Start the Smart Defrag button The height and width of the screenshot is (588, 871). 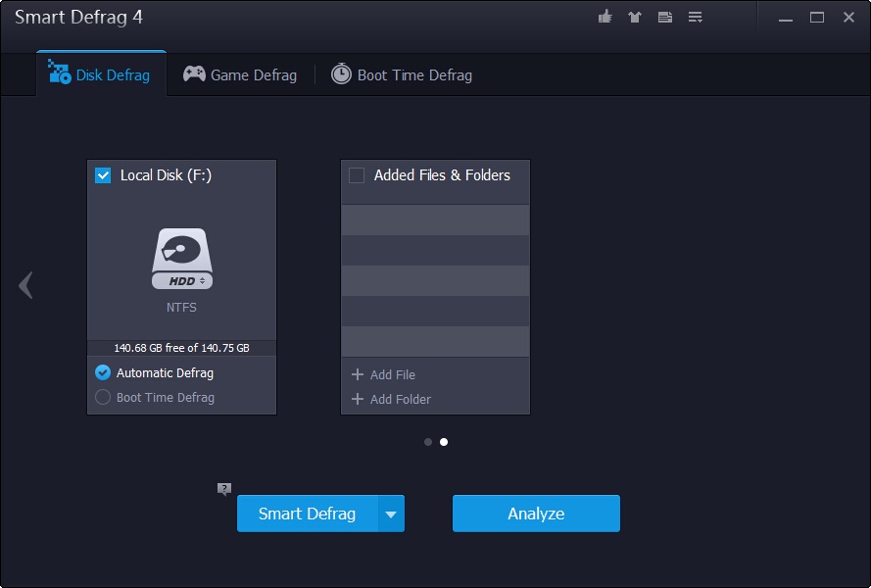click(x=307, y=514)
